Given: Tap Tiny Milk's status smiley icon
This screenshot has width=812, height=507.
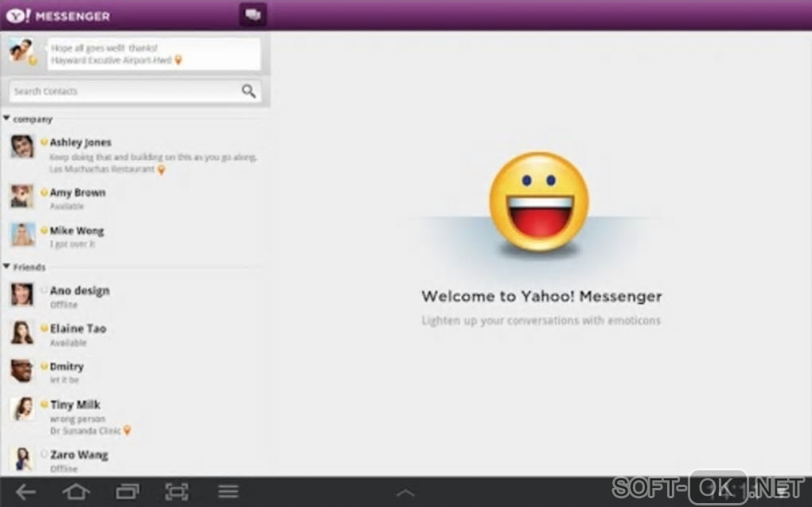Looking at the screenshot, I should tap(45, 404).
